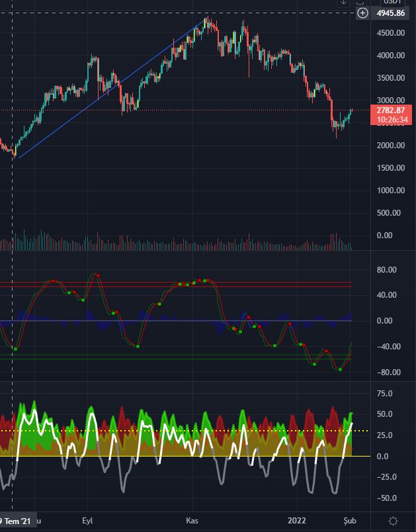The height and width of the screenshot is (532, 416).
Task: Click the Eyl month label on time axis
Action: pos(87,521)
